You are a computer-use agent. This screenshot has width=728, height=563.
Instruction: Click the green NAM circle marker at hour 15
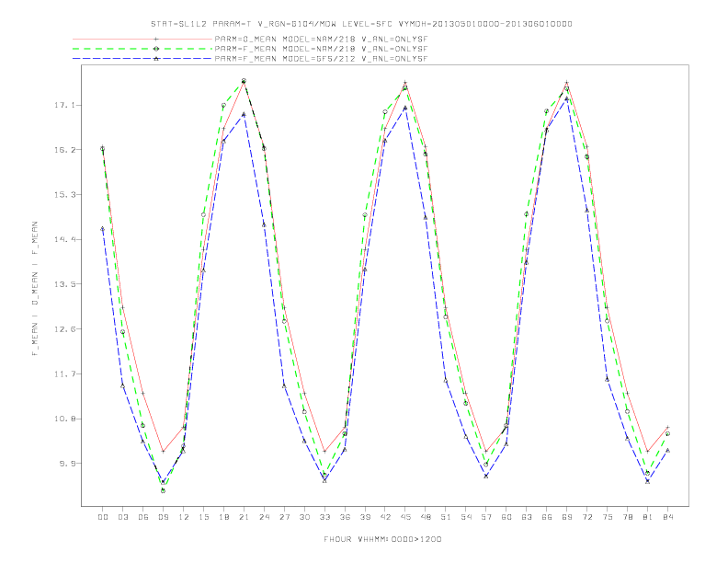pos(203,214)
